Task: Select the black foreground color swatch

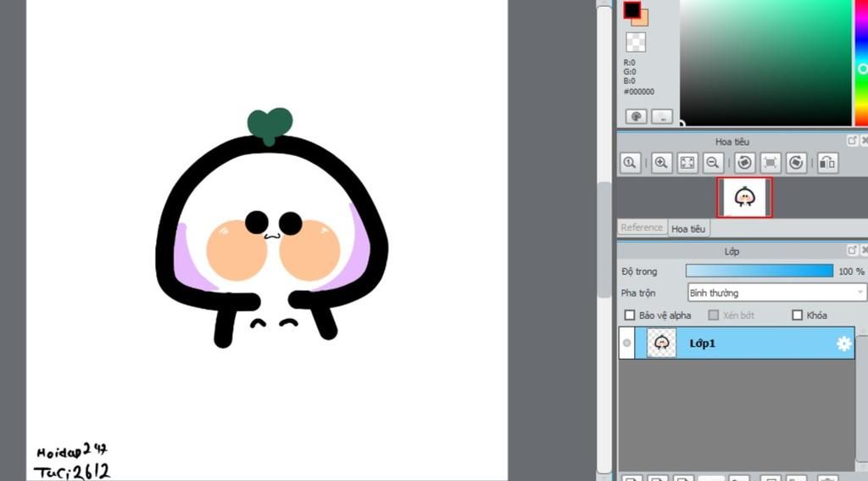Action: pos(632,9)
